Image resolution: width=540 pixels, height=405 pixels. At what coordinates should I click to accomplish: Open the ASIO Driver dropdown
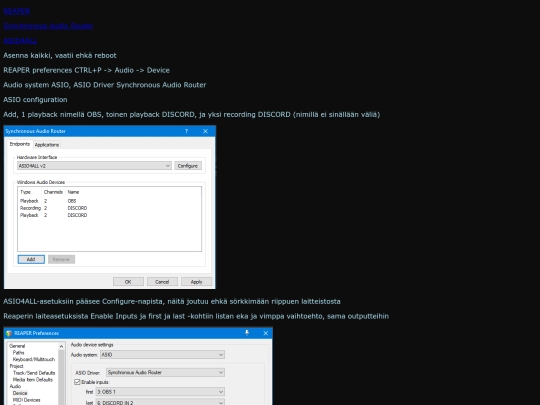[165, 372]
